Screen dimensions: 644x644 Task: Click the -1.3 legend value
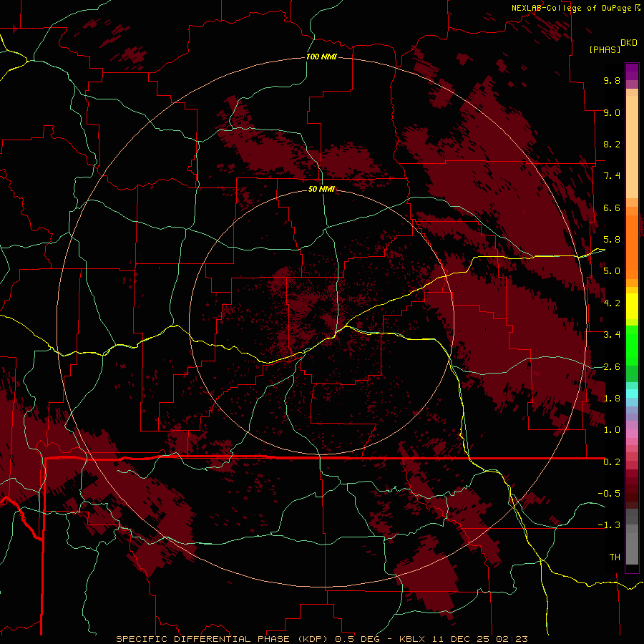tap(609, 525)
